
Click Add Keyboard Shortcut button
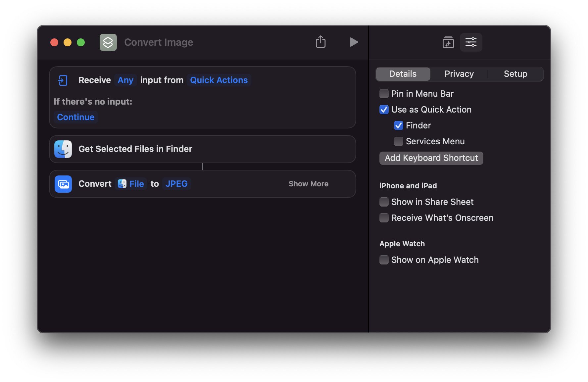coord(431,158)
